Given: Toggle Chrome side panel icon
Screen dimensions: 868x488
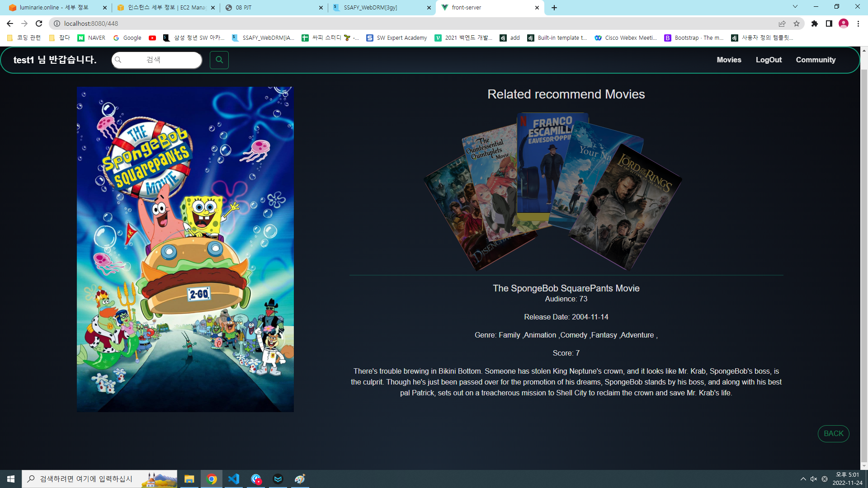Looking at the screenshot, I should pyautogui.click(x=829, y=23).
